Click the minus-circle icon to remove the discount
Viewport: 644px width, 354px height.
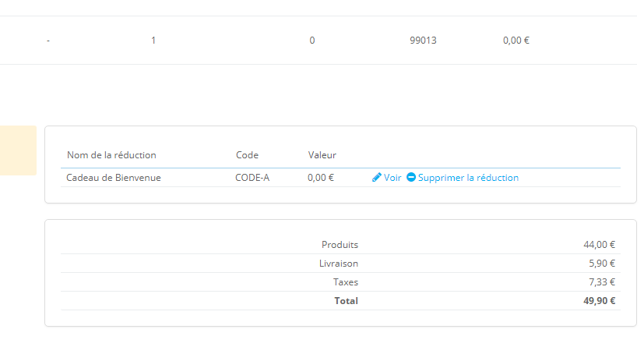[x=411, y=178]
